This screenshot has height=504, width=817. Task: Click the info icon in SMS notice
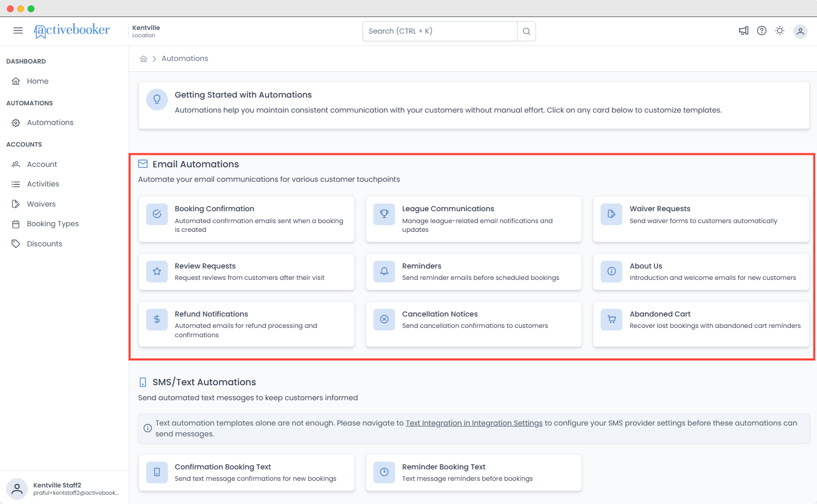[148, 428]
